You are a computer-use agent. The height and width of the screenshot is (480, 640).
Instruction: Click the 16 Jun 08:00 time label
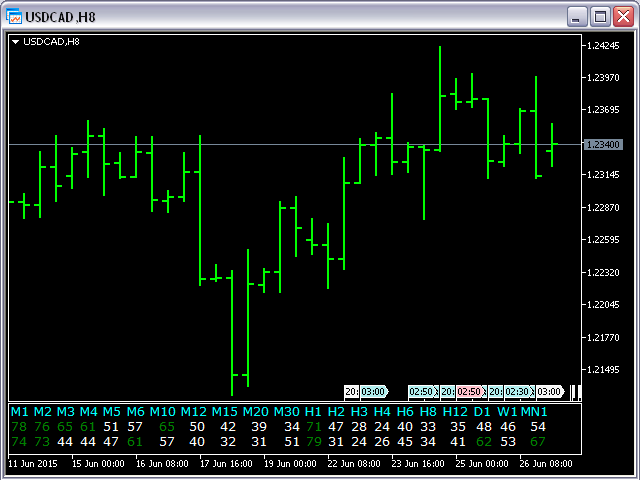point(162,464)
